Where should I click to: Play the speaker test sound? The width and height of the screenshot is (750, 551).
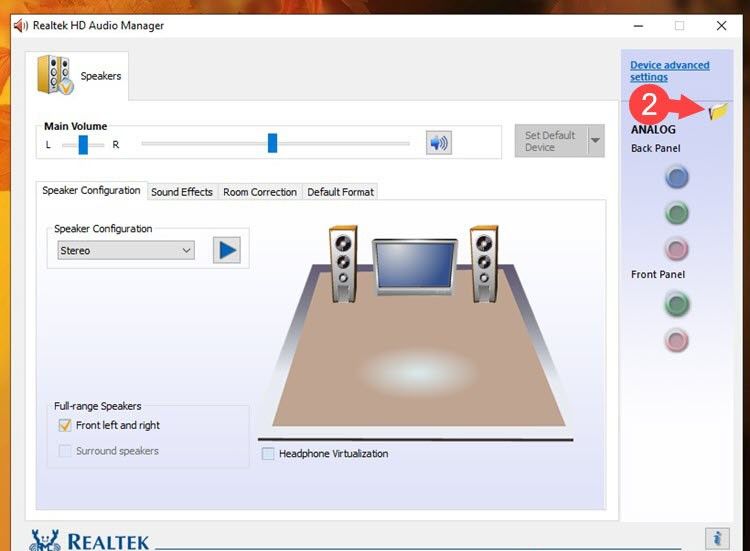pyautogui.click(x=227, y=250)
